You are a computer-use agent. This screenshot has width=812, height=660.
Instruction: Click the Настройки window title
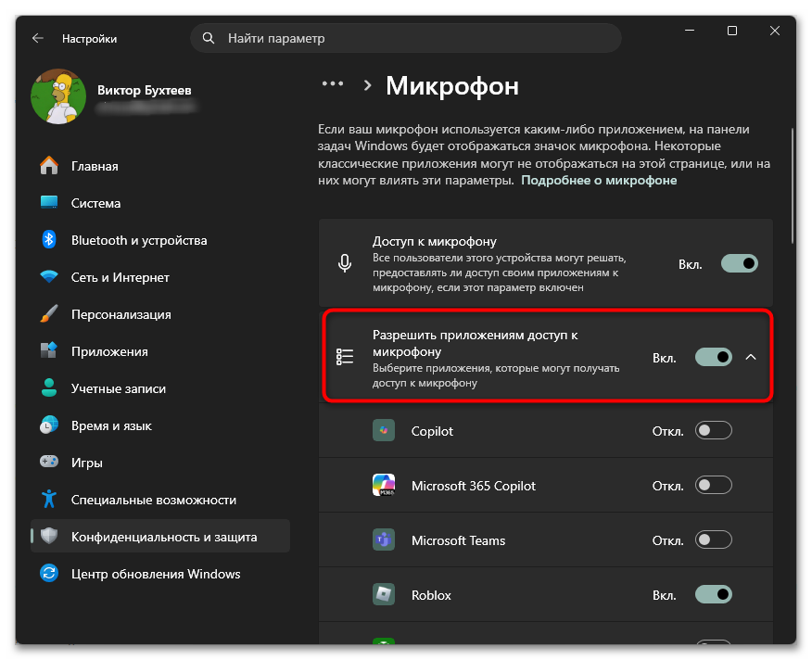(90, 39)
